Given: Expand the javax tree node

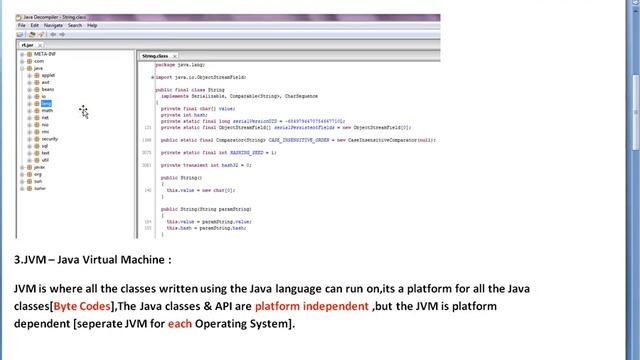Looking at the screenshot, I should point(22,167).
